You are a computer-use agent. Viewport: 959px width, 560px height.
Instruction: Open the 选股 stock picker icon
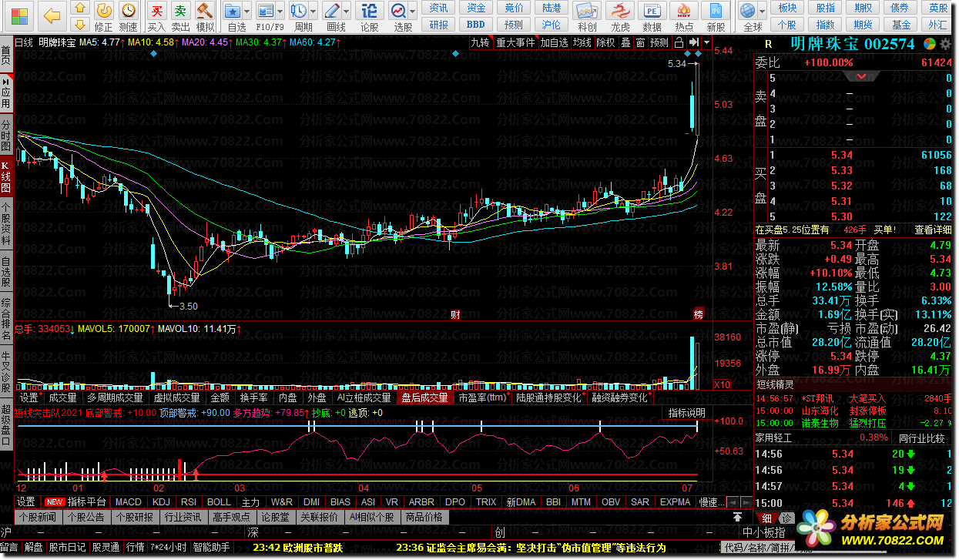tap(398, 11)
